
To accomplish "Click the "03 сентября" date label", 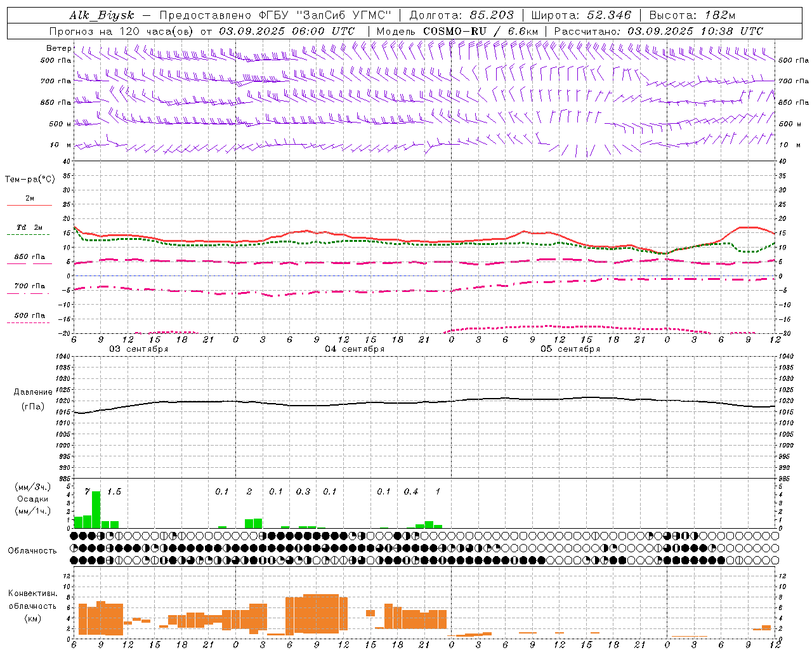I will (x=138, y=349).
